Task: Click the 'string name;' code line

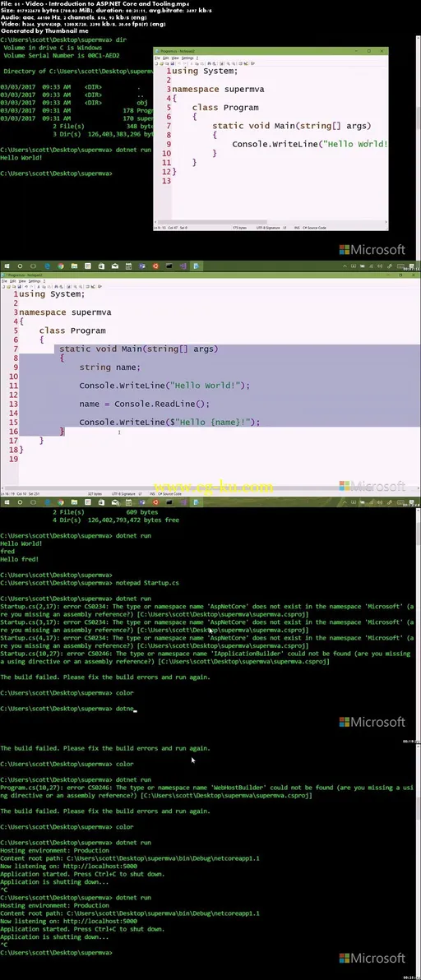Action: click(x=110, y=367)
